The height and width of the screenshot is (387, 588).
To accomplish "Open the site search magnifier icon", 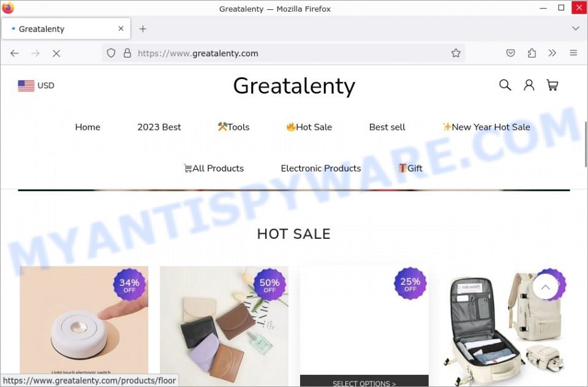I will [505, 85].
